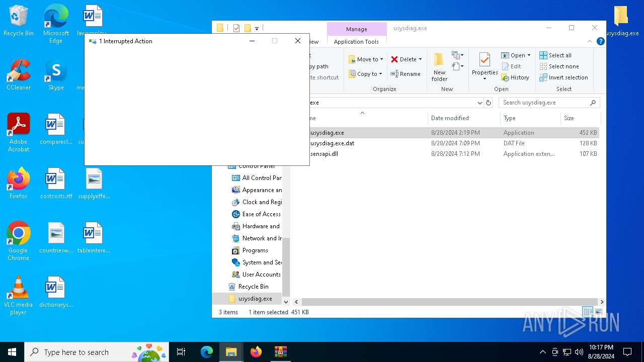This screenshot has width=644, height=362.
Task: Click the Open button in ribbon
Action: [x=513, y=55]
